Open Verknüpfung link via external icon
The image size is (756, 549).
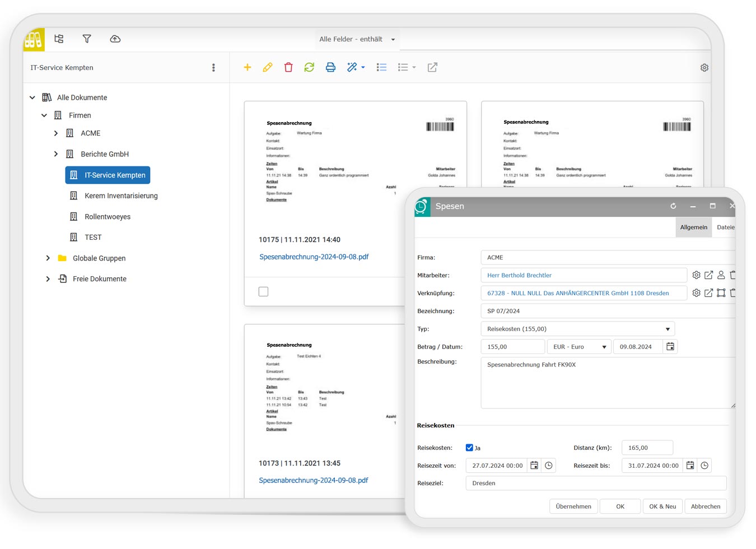(x=708, y=293)
